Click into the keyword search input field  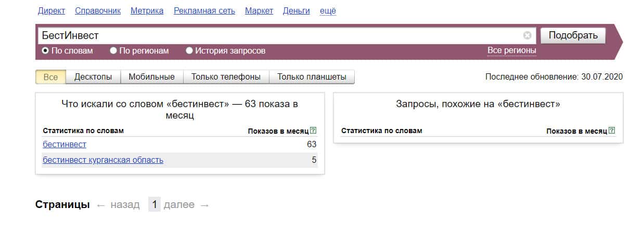tap(281, 35)
